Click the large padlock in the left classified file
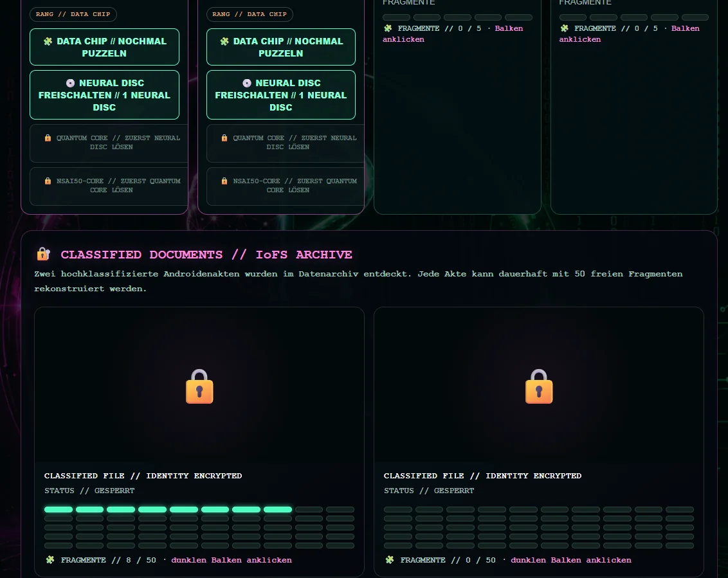The height and width of the screenshot is (578, 728). click(x=199, y=386)
